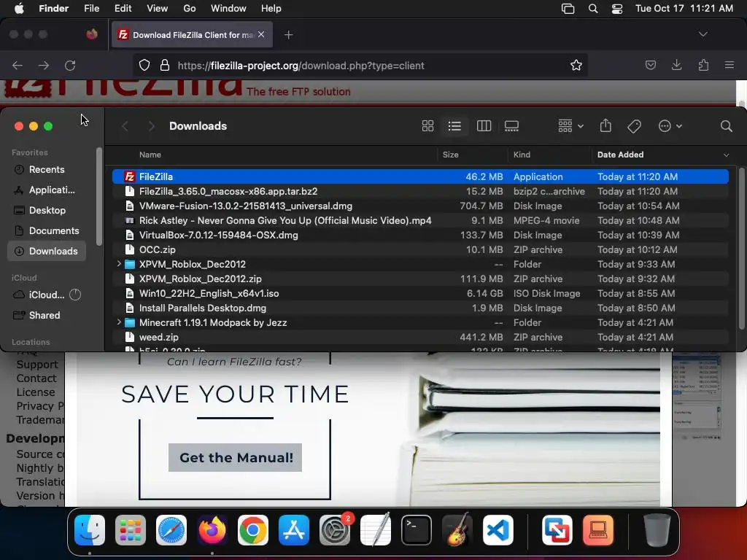
Task: Select FileZilla_3.65.0_macosx-x86.app.tar.bz2 file
Action: [420, 192]
